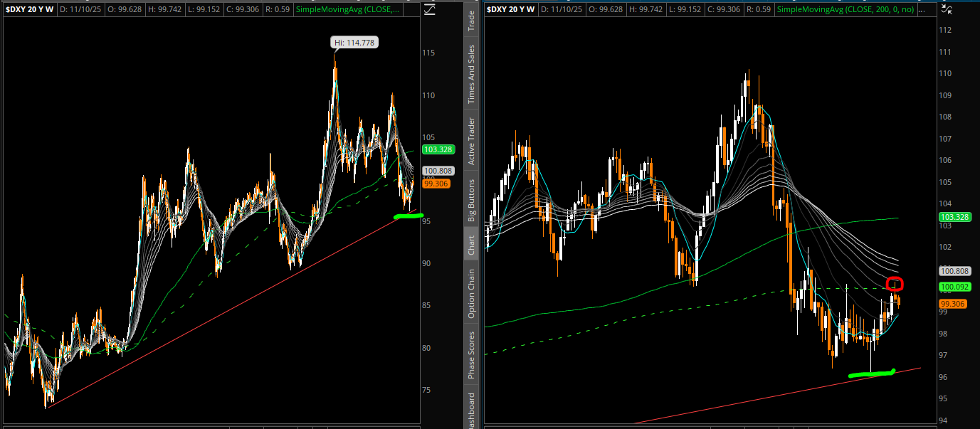Click the green 103.328 price tag on left chart
This screenshot has width=980, height=429.
(x=438, y=149)
